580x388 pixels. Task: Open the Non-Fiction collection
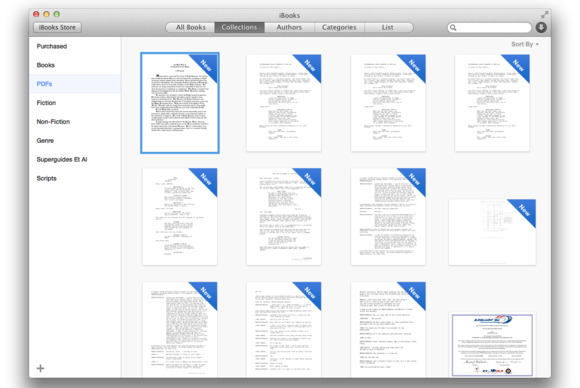coord(53,122)
